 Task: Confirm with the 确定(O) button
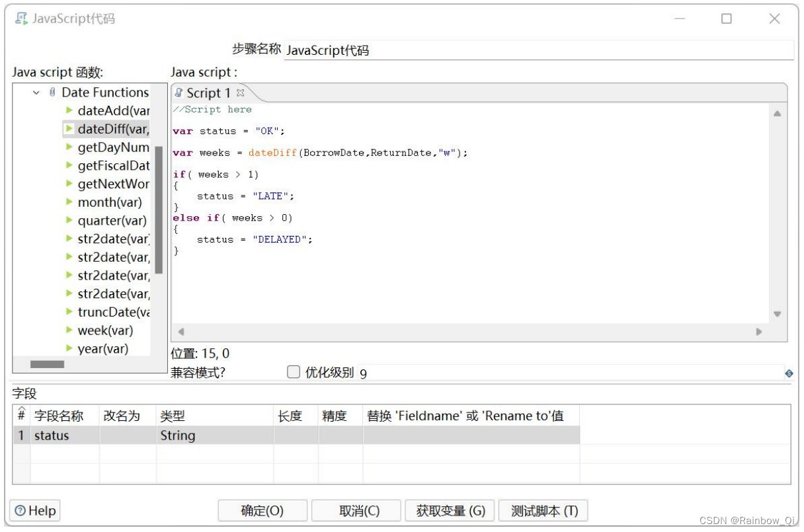click(x=262, y=511)
